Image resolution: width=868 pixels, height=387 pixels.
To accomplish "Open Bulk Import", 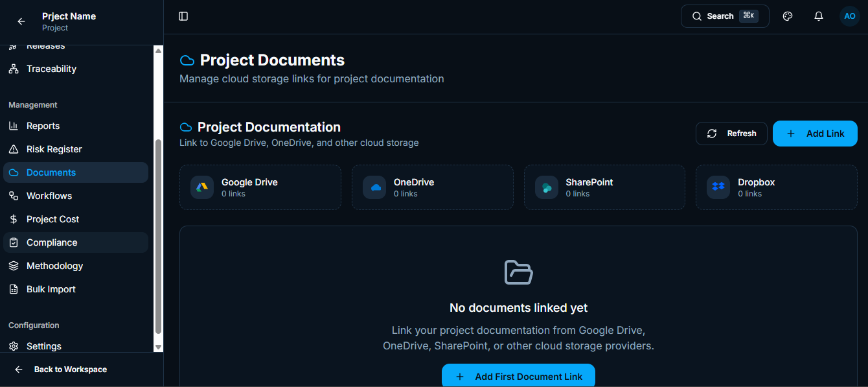I will click(76, 289).
